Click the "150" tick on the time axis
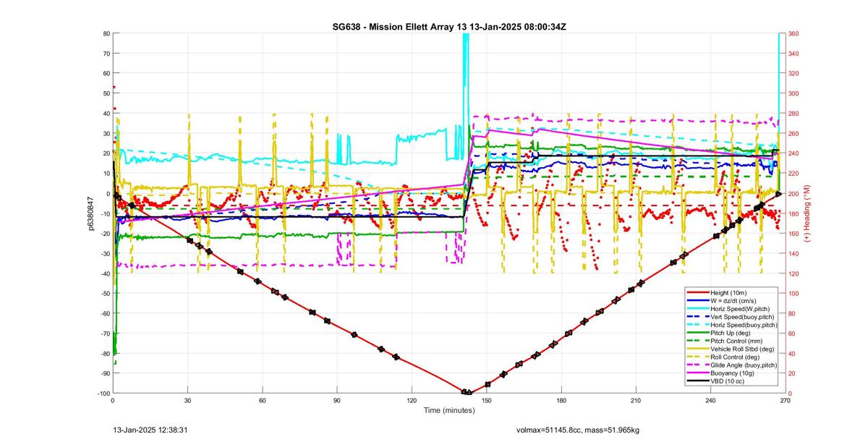The width and height of the screenshot is (868, 442). point(487,400)
